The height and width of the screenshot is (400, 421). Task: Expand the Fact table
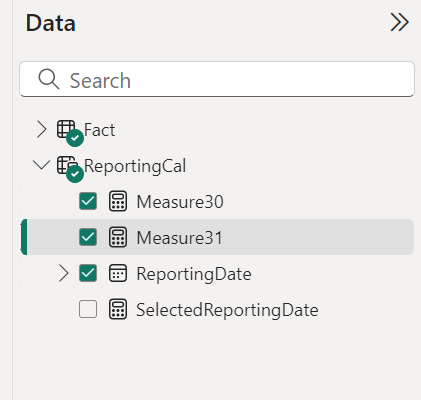(42, 129)
